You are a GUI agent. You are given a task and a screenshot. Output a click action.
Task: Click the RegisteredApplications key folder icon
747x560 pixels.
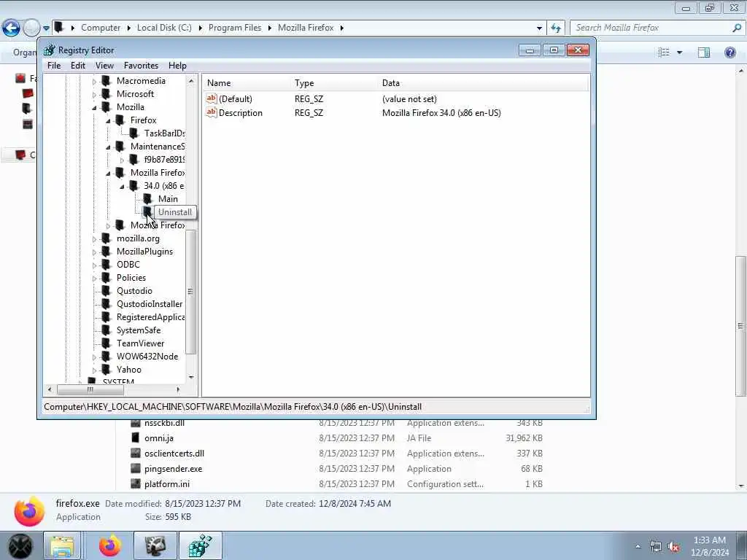(107, 317)
